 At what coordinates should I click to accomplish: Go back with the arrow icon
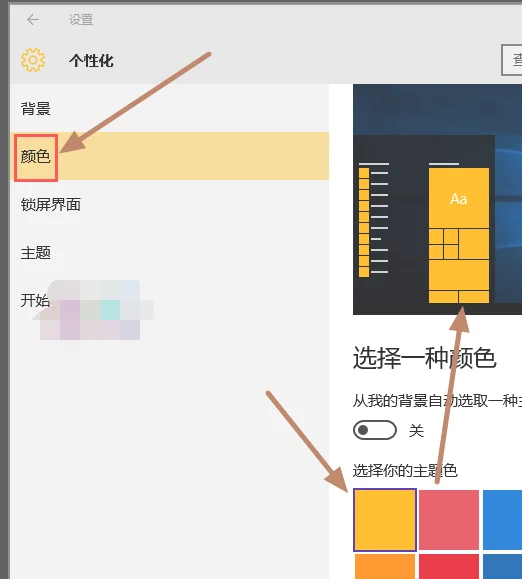(33, 20)
